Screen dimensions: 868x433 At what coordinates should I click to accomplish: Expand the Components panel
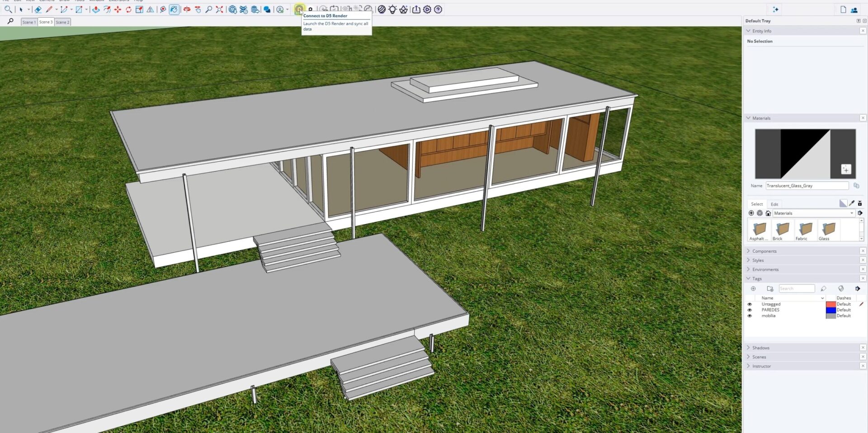click(x=764, y=251)
